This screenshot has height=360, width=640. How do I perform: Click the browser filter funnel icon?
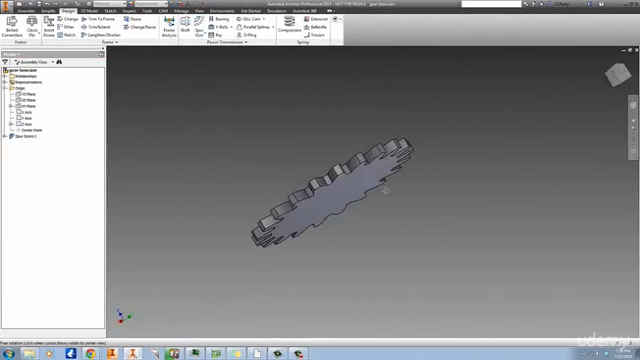tap(5, 62)
